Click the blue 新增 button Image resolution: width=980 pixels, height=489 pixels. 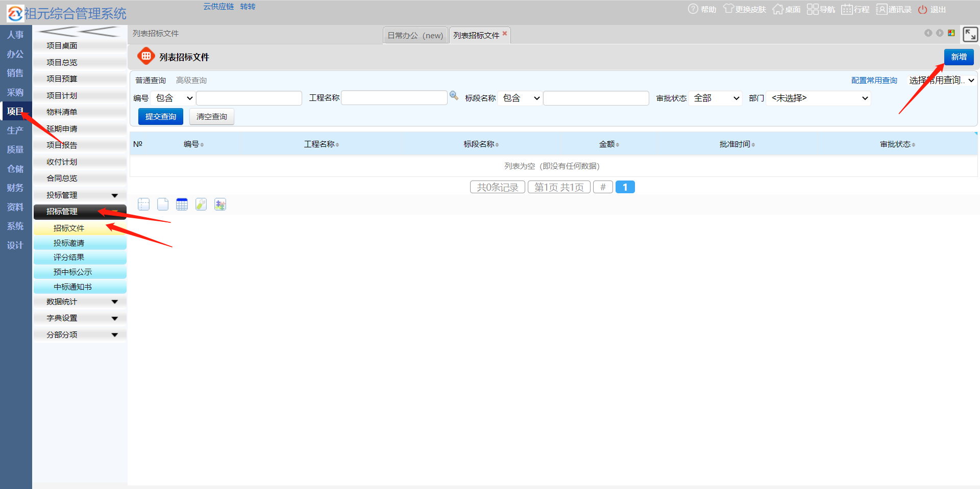959,57
